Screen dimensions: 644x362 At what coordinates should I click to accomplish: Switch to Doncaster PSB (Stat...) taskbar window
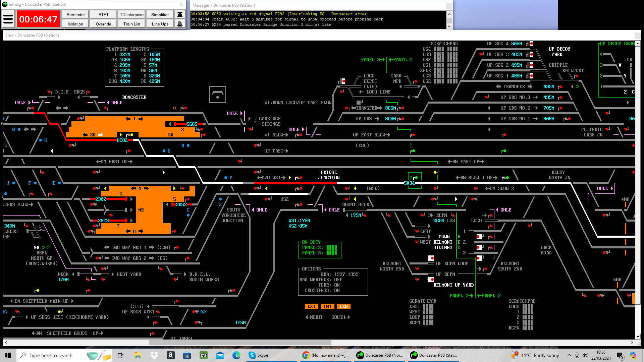[433, 355]
